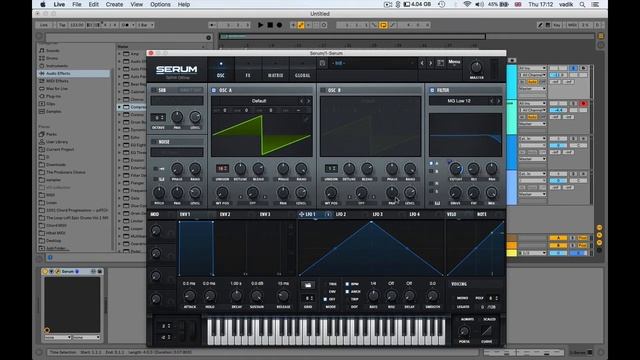The image size is (640, 360).
Task: Select the LFO 2 tab
Action: pyautogui.click(x=341, y=214)
